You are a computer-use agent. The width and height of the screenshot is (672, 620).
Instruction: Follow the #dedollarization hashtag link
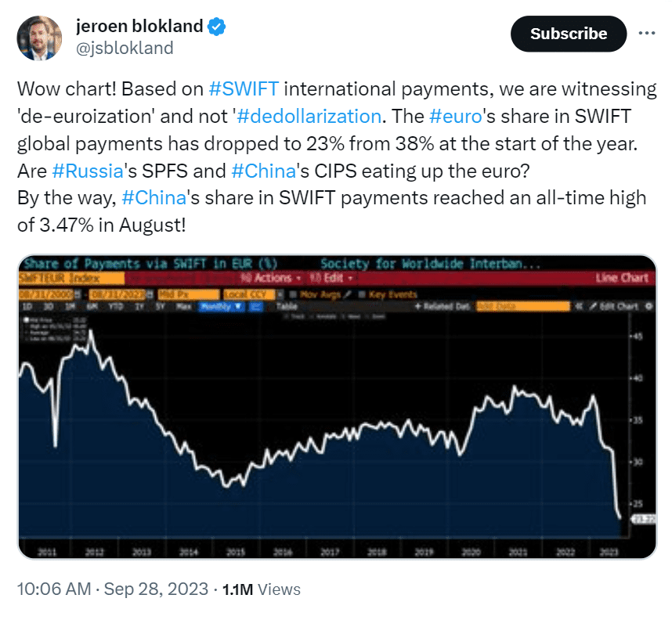pyautogui.click(x=309, y=117)
